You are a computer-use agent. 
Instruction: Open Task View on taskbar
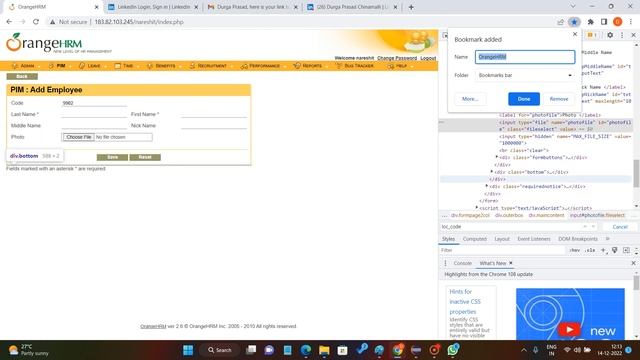tap(251, 350)
